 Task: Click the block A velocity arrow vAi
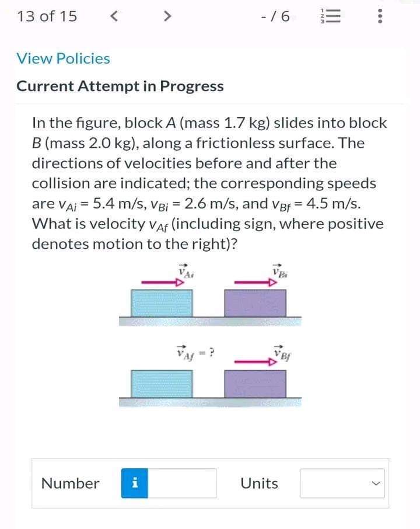point(157,281)
